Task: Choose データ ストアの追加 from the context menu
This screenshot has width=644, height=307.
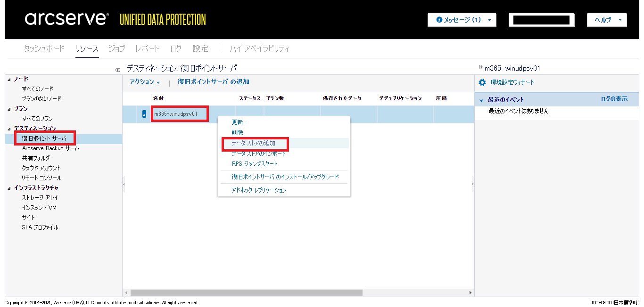Action: (x=253, y=143)
